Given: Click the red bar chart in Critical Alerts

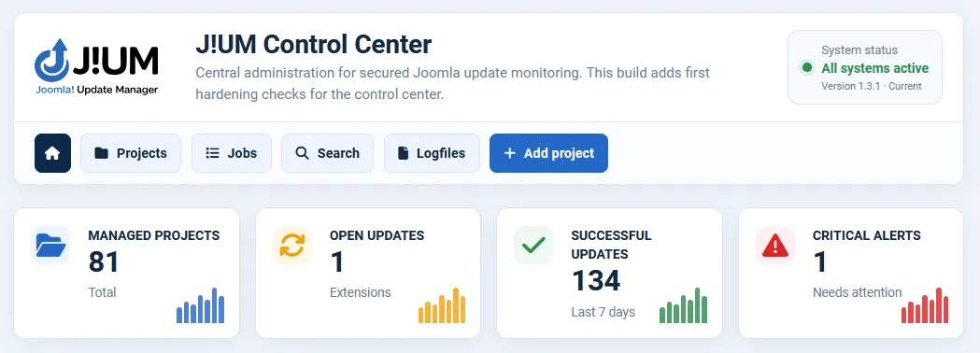Looking at the screenshot, I should (x=925, y=305).
